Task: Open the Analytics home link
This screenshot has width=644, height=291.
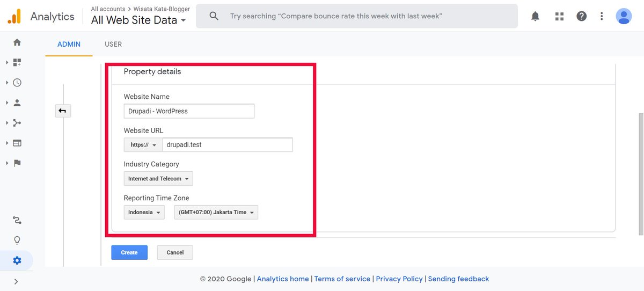Action: [x=283, y=279]
